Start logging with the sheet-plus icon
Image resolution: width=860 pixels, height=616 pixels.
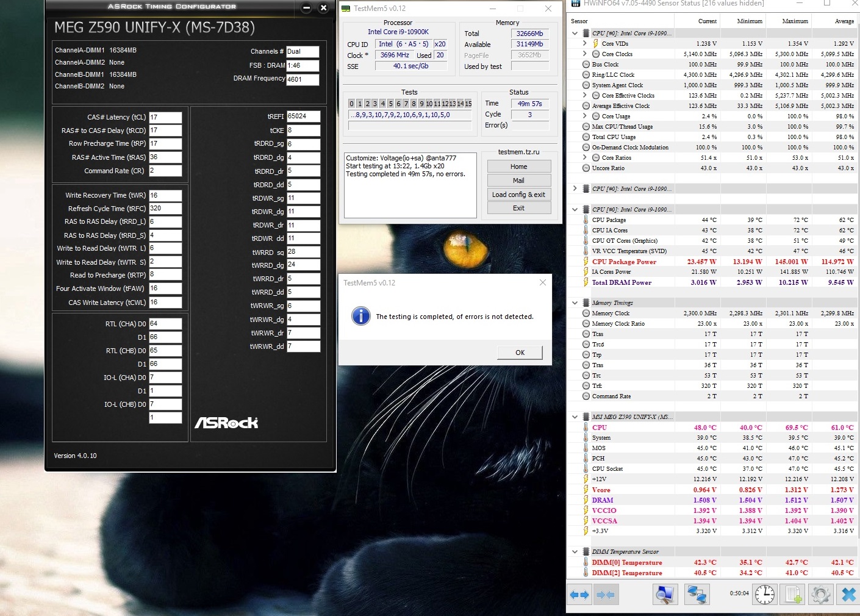tap(793, 595)
